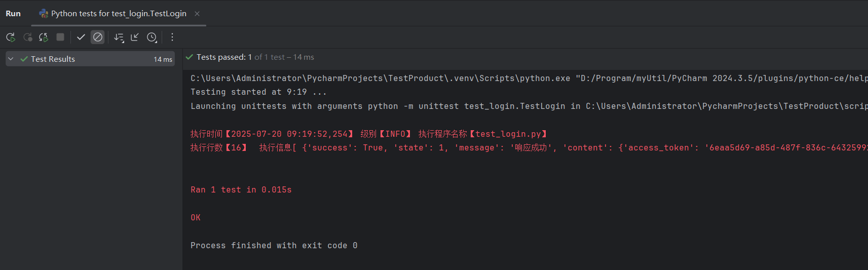The width and height of the screenshot is (868, 270).
Task: Click the red 'OK' output line
Action: tap(196, 217)
